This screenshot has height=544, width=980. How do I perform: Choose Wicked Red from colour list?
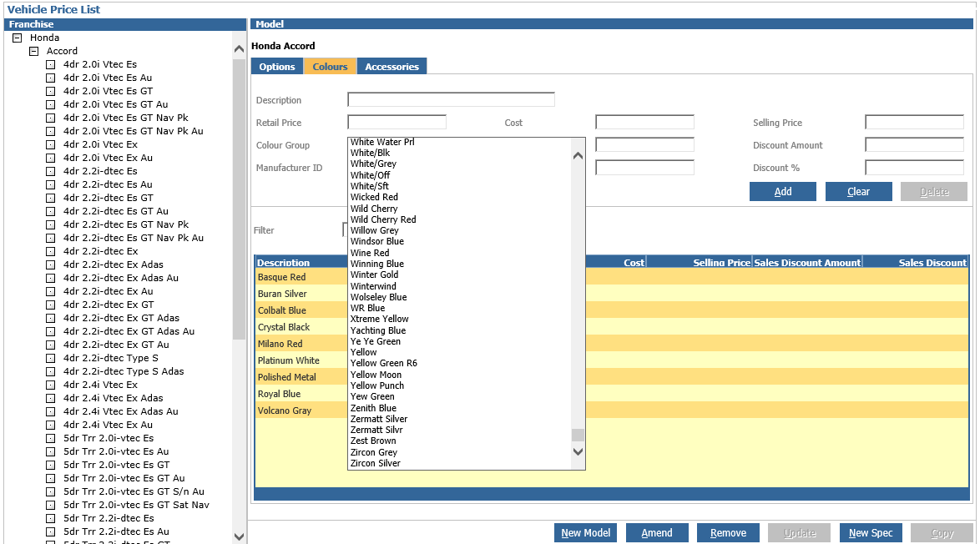[374, 198]
